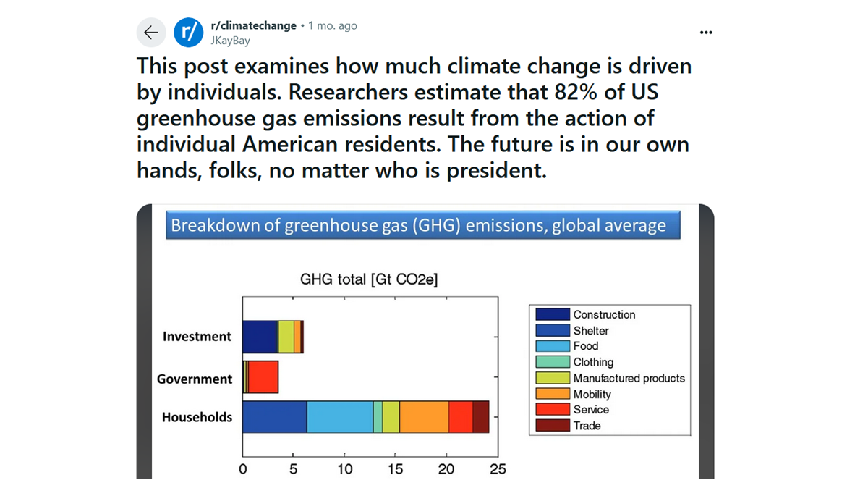The image size is (868, 488).
Task: Click the Households food bar segment
Action: click(x=339, y=417)
